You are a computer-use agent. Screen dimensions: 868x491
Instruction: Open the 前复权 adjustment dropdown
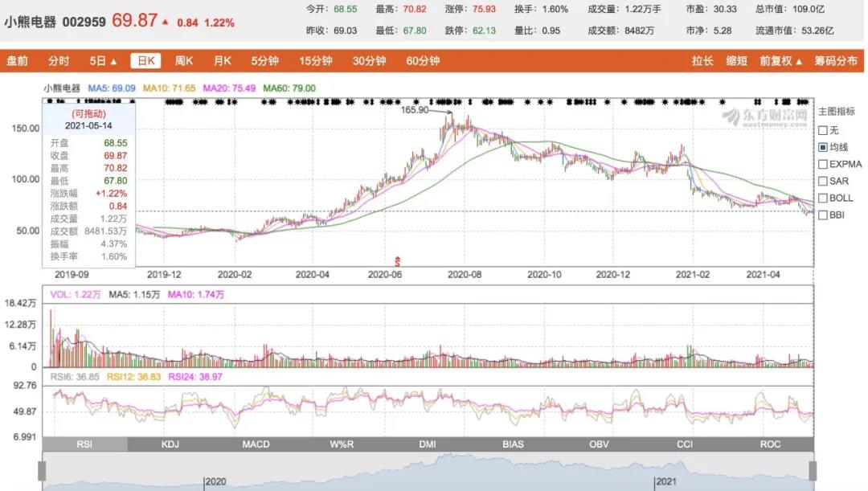[780, 61]
